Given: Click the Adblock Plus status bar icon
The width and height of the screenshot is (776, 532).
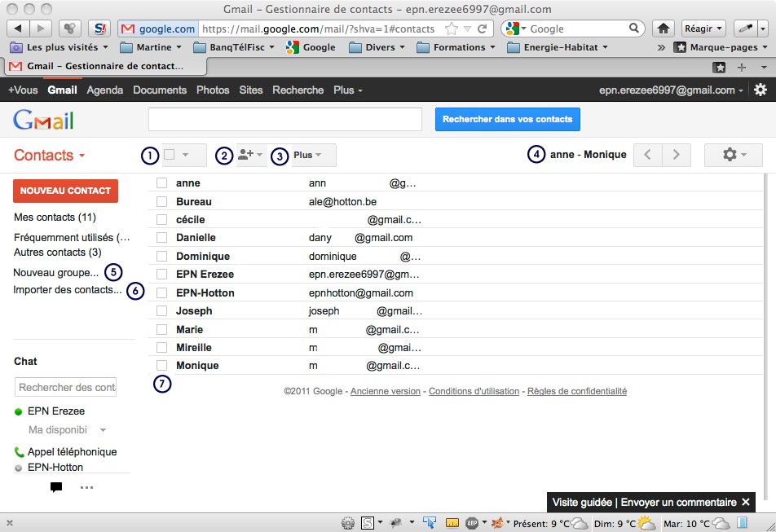Looking at the screenshot, I should pos(472,522).
